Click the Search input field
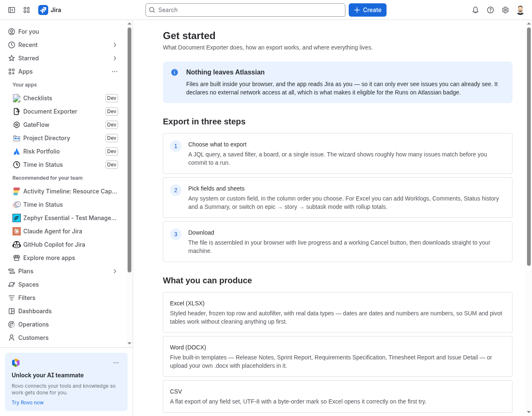This screenshot has width=532, height=416. (x=245, y=10)
